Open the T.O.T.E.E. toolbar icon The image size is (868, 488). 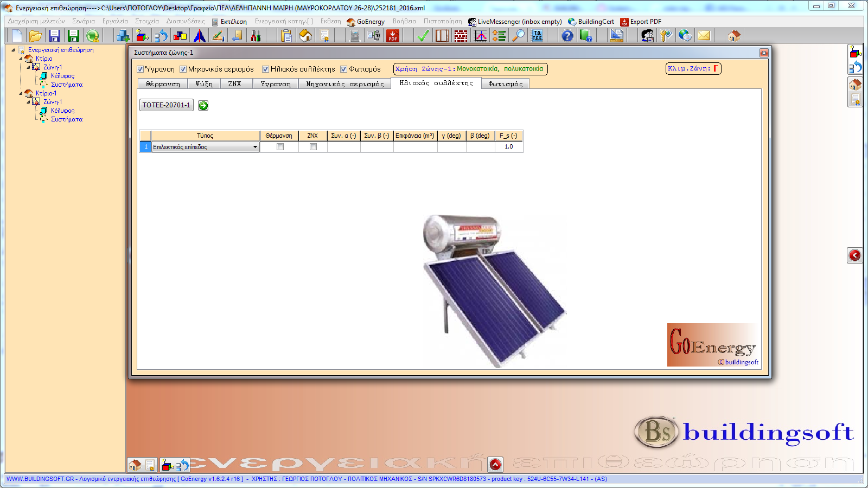(x=537, y=36)
